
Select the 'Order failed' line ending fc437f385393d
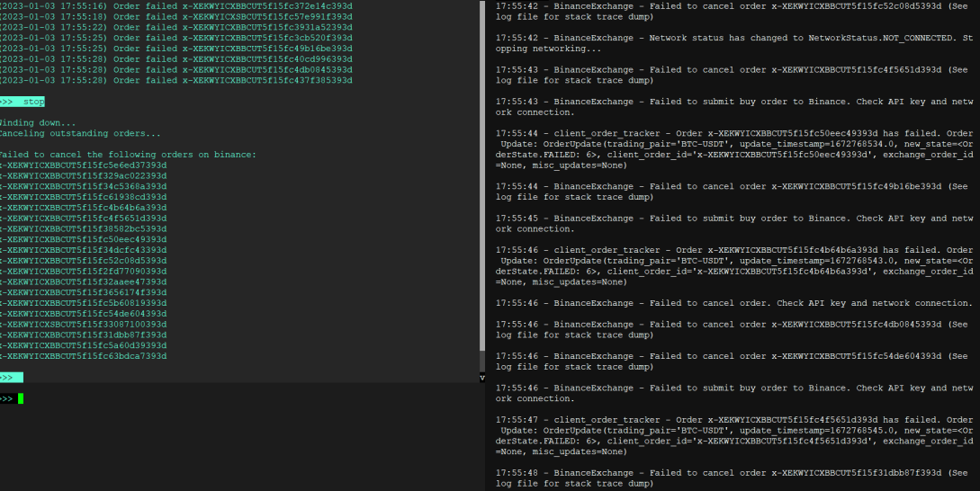tap(175, 81)
